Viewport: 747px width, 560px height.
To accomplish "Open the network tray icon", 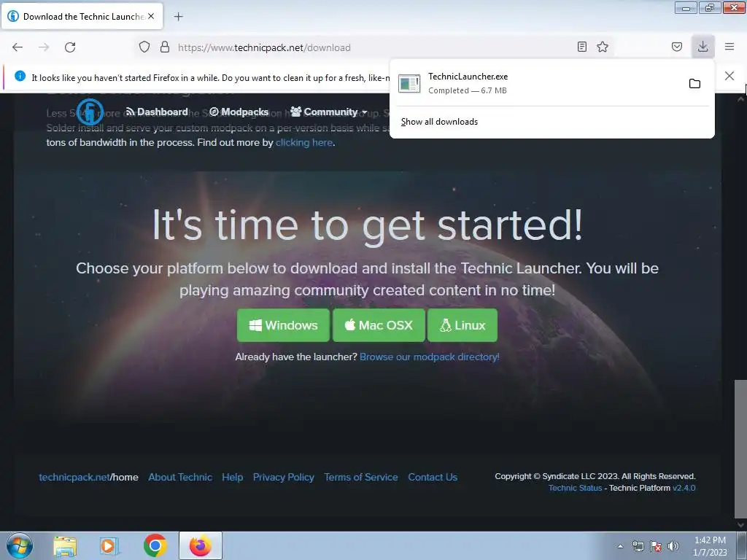I will tap(638, 546).
